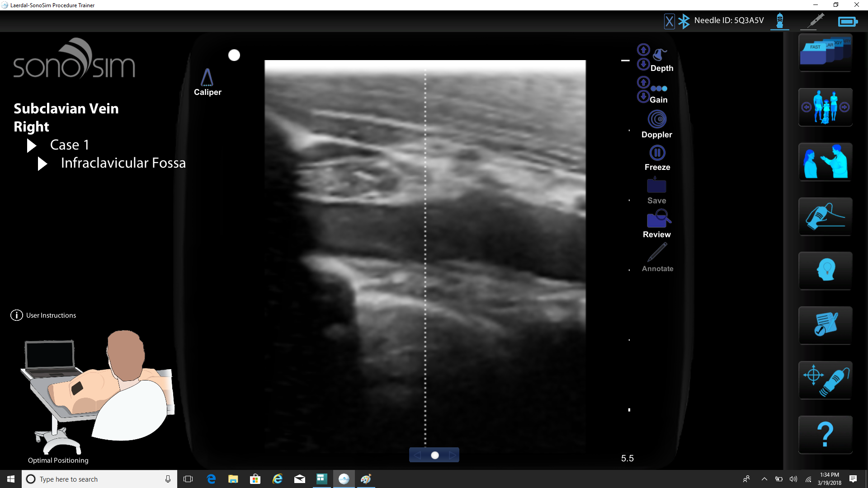Toggle Freeze on the ultrasound image
Viewport: 868px width, 488px height.
pyautogui.click(x=657, y=153)
